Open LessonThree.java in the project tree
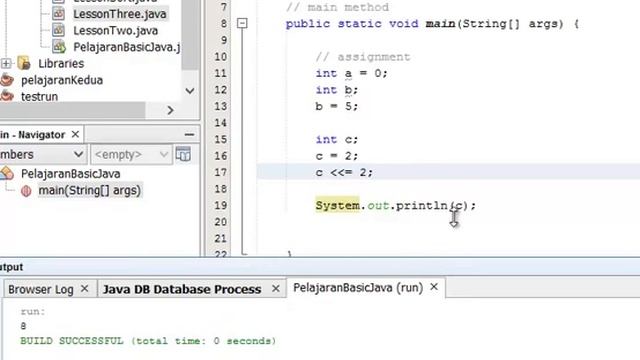640x360 pixels. [120, 14]
